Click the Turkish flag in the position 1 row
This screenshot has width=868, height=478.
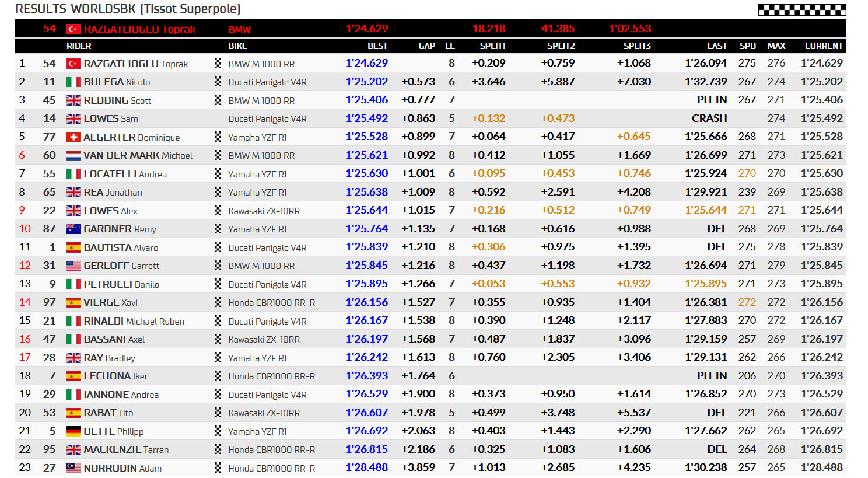[x=73, y=64]
